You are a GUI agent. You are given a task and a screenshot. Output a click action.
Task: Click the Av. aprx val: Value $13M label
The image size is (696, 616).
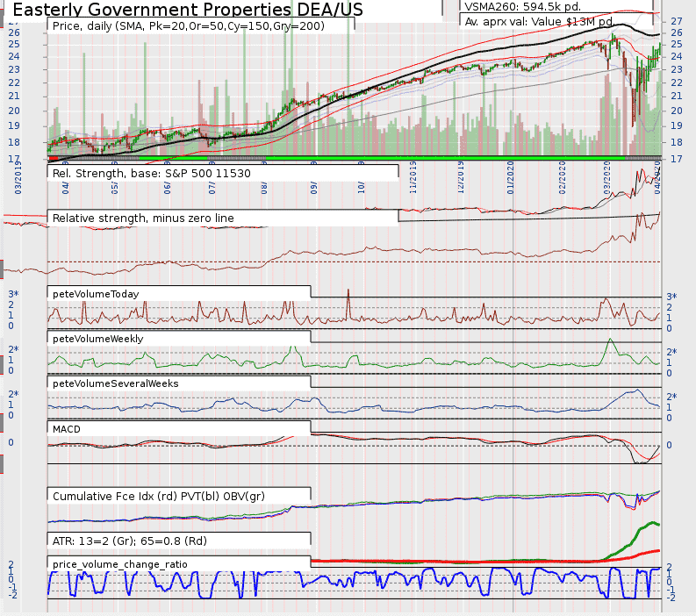coord(539,21)
